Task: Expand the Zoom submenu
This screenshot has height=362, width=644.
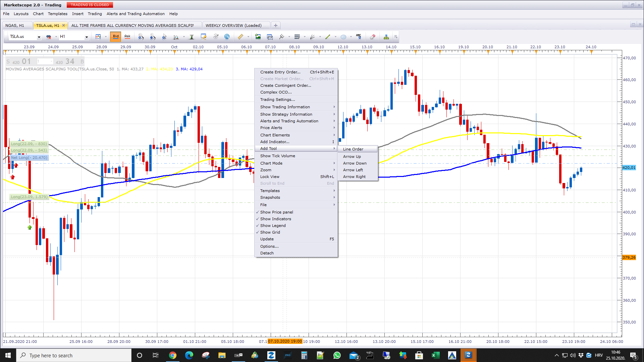Action: 296,170
